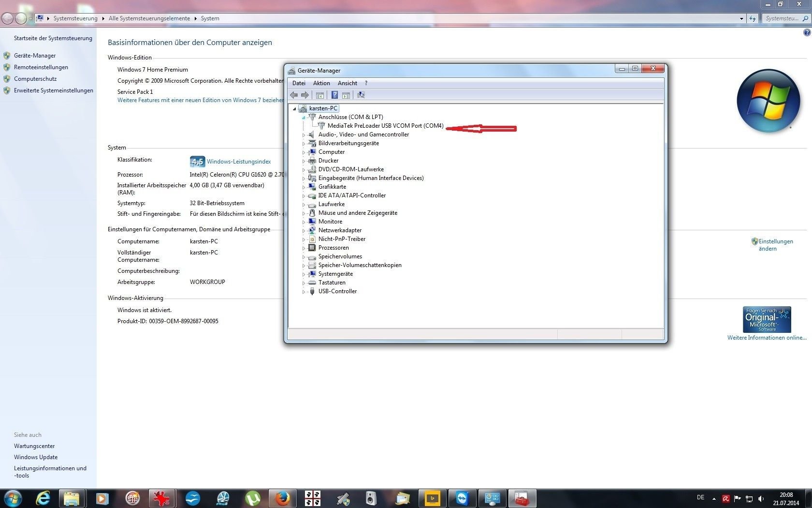The image size is (812, 508).
Task: Click Systemsteuerung breadcrumb in address bar
Action: point(75,18)
